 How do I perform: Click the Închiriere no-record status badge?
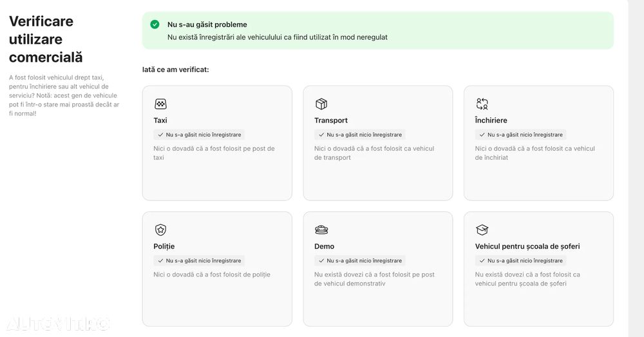[521, 135]
